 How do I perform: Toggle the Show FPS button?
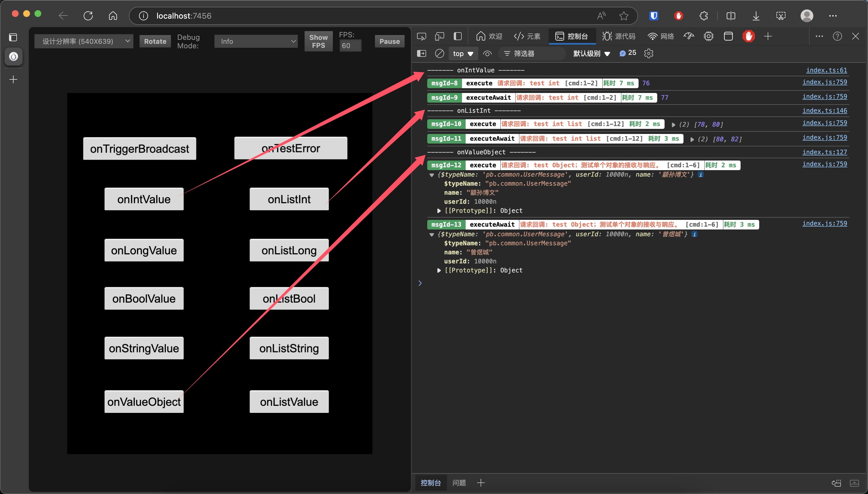tap(318, 41)
